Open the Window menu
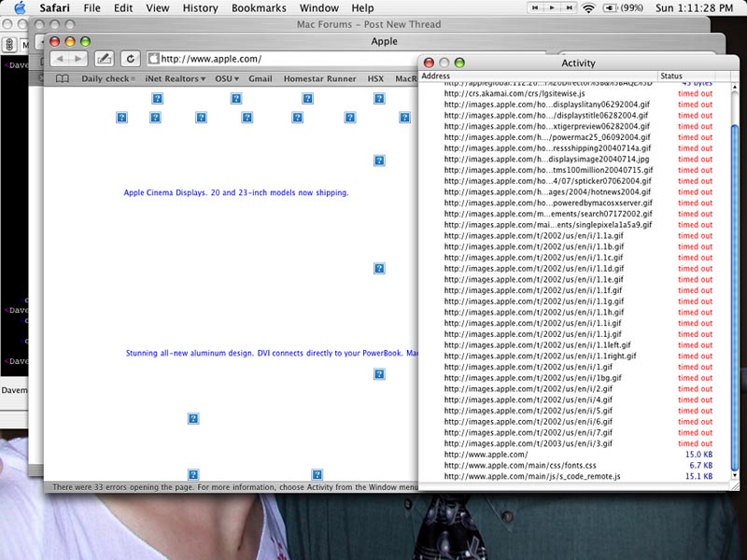This screenshot has height=560, width=747. point(319,8)
